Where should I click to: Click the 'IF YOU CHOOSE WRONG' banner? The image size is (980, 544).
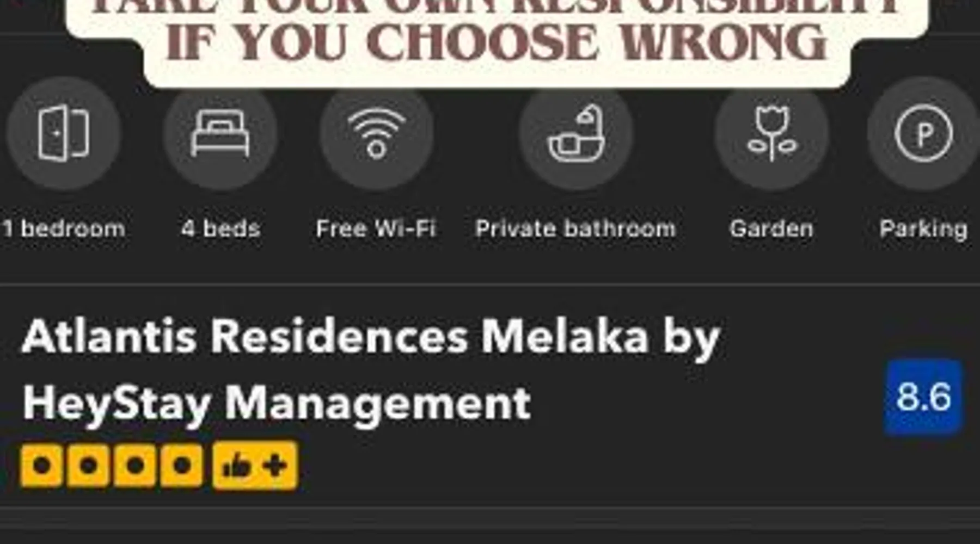(x=496, y=42)
